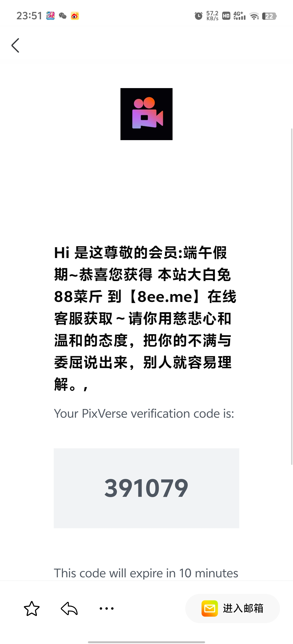
Task: Reply to the email using the arrow icon
Action: coord(69,608)
